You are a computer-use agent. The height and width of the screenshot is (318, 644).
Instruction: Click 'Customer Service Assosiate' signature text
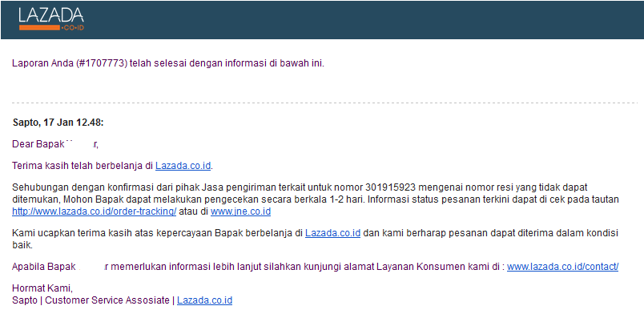point(107,300)
